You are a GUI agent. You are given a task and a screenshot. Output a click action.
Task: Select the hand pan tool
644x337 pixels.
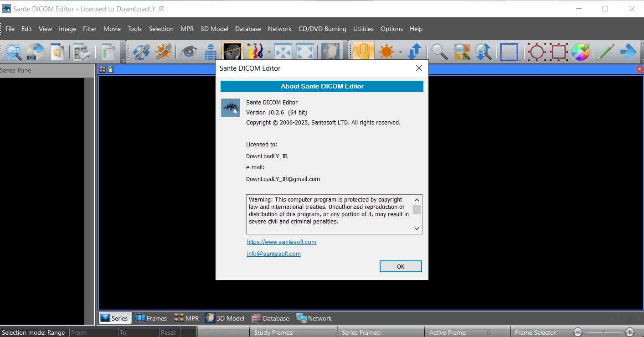click(x=363, y=51)
